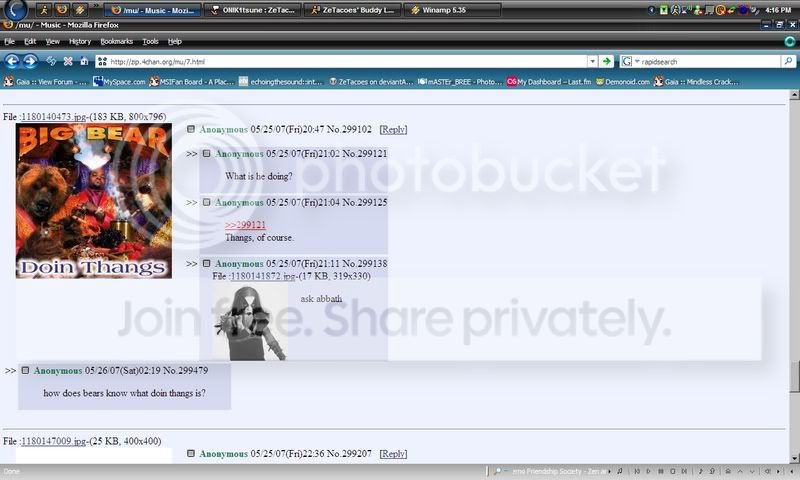This screenshot has height=480, width=800.
Task: Open the ZeTacoes on deviantArt bookmark
Action: point(370,82)
